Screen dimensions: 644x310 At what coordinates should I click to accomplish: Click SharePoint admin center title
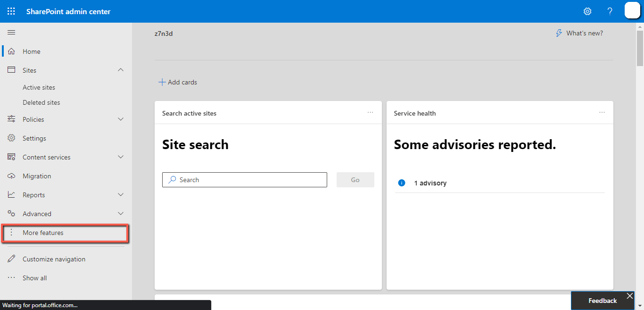click(68, 11)
